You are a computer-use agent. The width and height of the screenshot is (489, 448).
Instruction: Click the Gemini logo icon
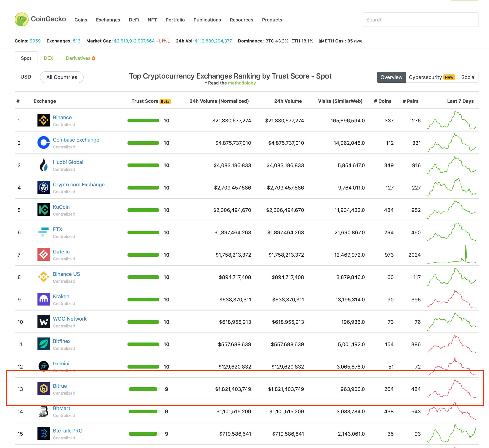point(44,366)
